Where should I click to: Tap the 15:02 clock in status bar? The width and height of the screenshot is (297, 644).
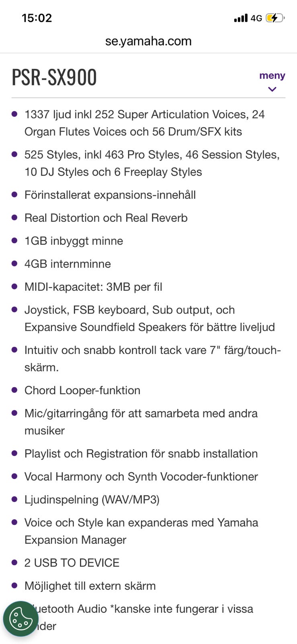click(x=37, y=18)
